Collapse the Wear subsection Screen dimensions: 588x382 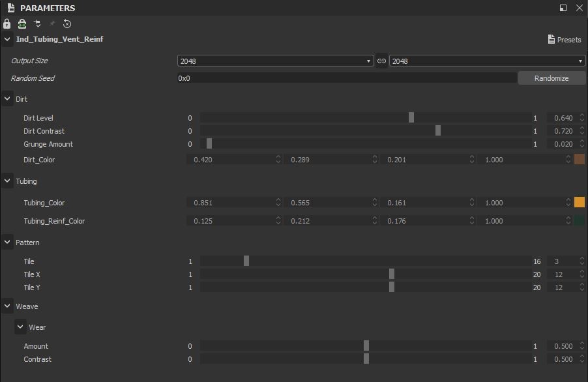pyautogui.click(x=20, y=327)
